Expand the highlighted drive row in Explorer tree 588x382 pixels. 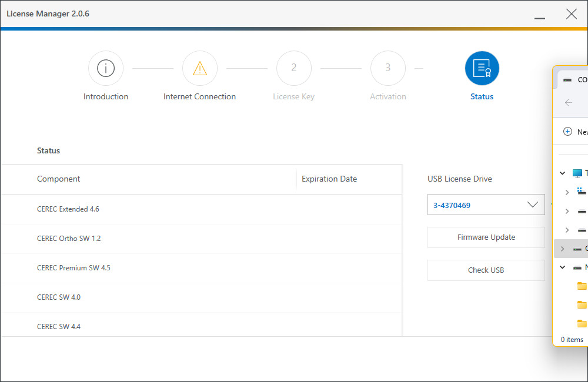click(562, 249)
